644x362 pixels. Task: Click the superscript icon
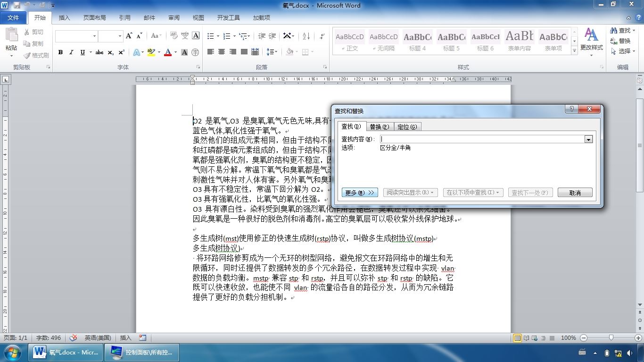click(x=122, y=52)
